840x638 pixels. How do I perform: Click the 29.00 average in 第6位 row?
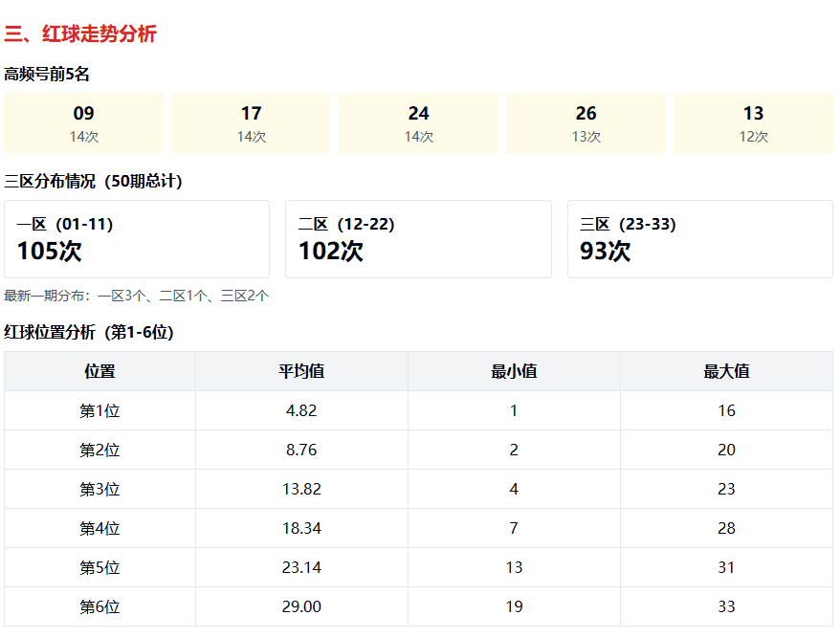(301, 606)
